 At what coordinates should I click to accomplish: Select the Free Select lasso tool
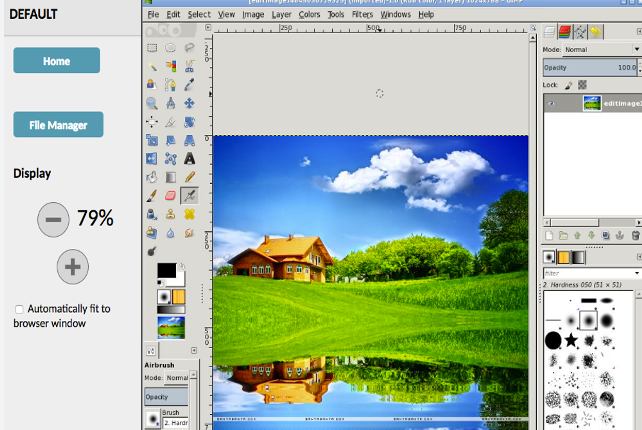pos(189,48)
